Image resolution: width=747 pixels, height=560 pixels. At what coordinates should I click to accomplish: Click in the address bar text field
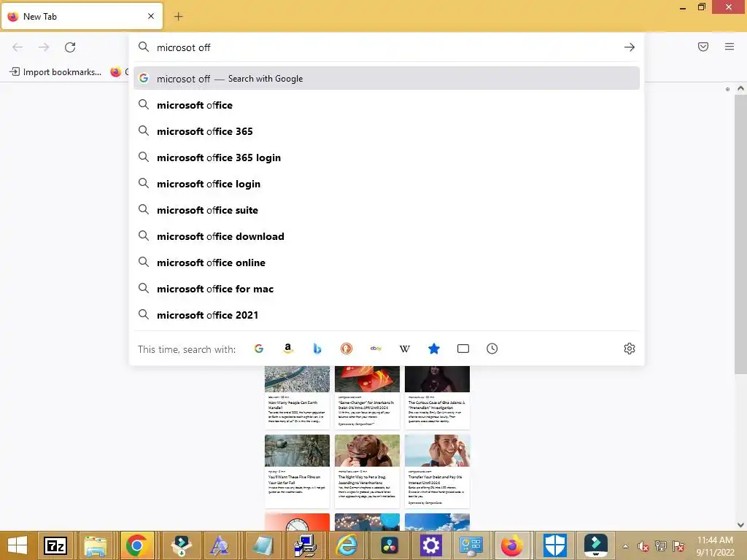pyautogui.click(x=386, y=47)
